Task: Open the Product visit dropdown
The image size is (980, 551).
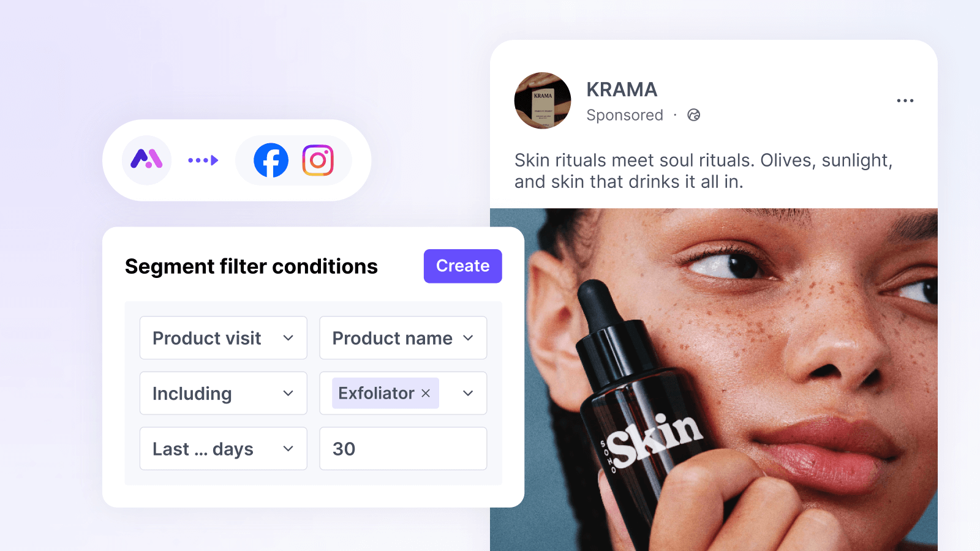Action: [224, 338]
